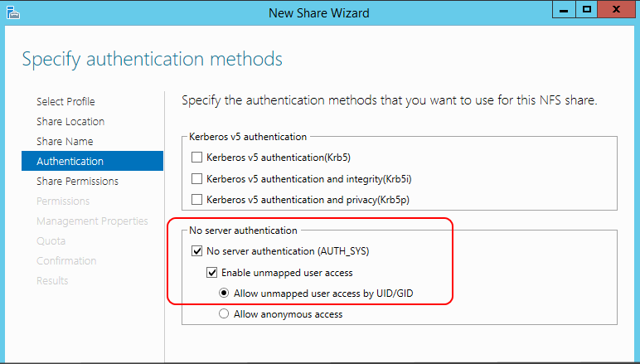Select Allow unmapped user access by UID/GID

(223, 293)
